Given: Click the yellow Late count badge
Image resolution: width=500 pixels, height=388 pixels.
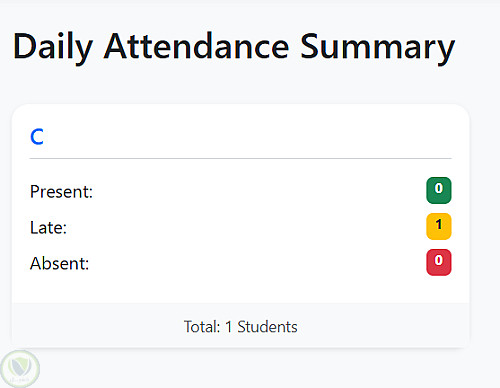Looking at the screenshot, I should pyautogui.click(x=439, y=226).
